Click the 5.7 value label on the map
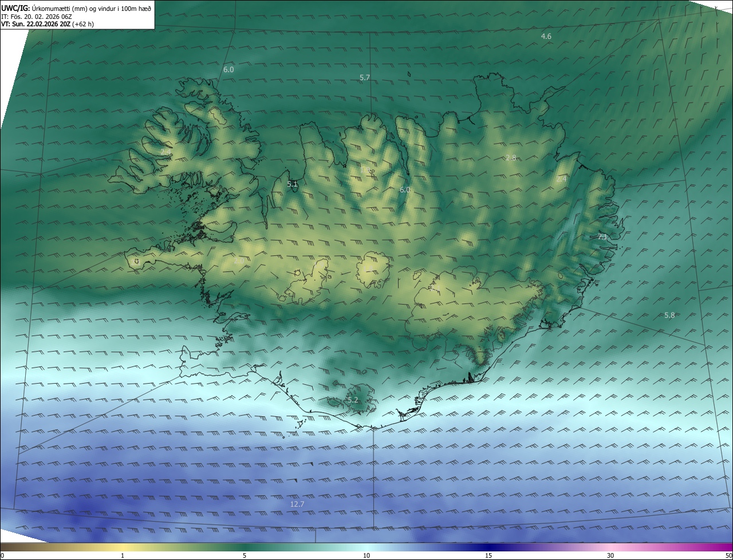The width and height of the screenshot is (733, 560). (x=365, y=77)
